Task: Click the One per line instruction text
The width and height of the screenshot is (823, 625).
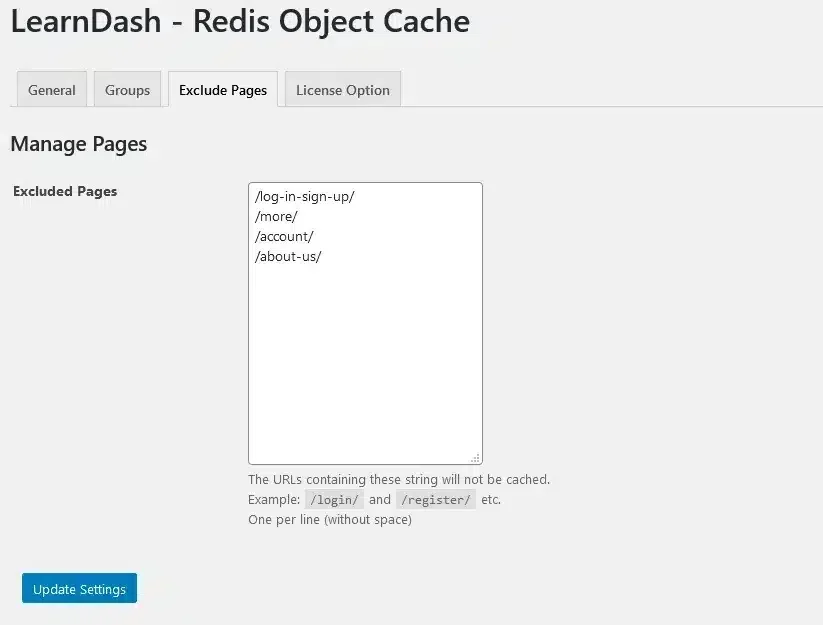Action: pos(329,519)
